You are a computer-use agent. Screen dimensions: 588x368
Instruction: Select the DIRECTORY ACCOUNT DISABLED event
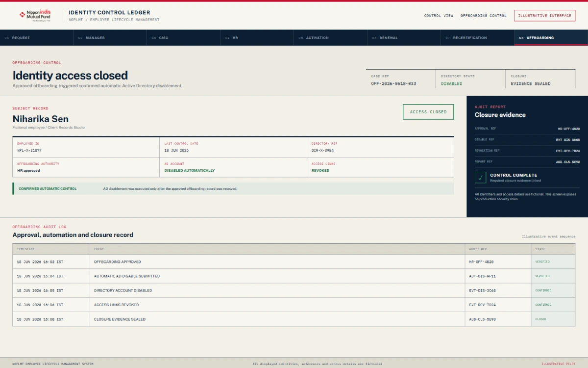coord(123,290)
